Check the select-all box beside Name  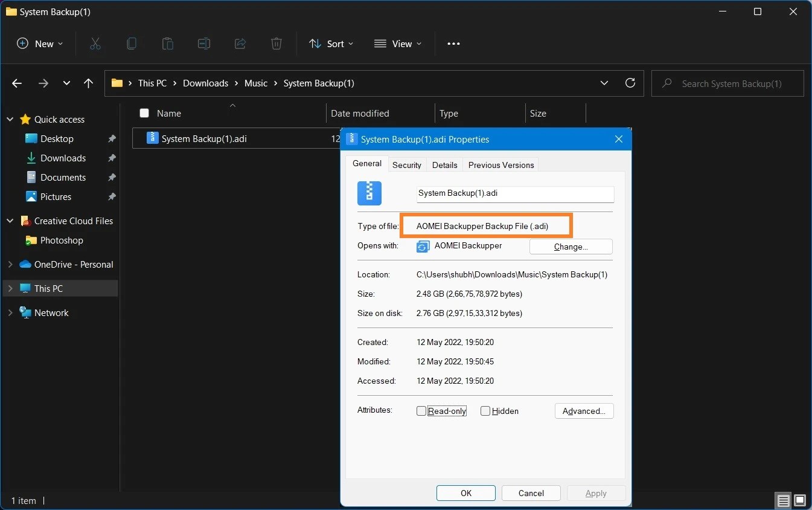click(144, 113)
